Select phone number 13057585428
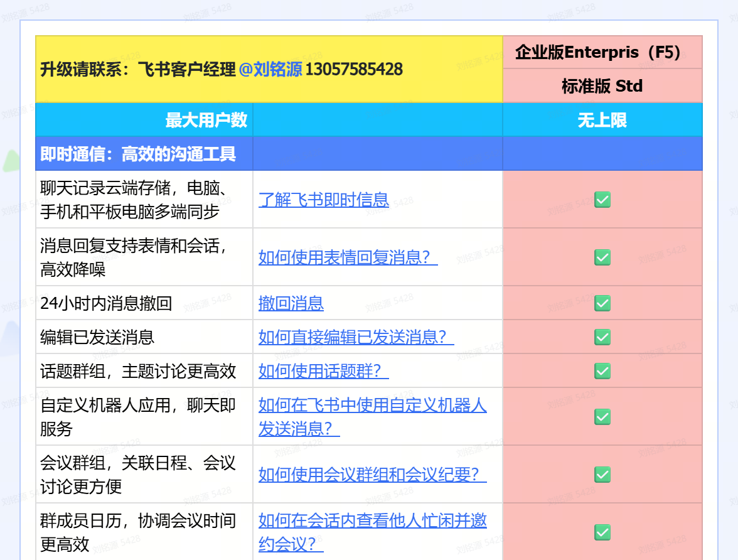 click(354, 69)
